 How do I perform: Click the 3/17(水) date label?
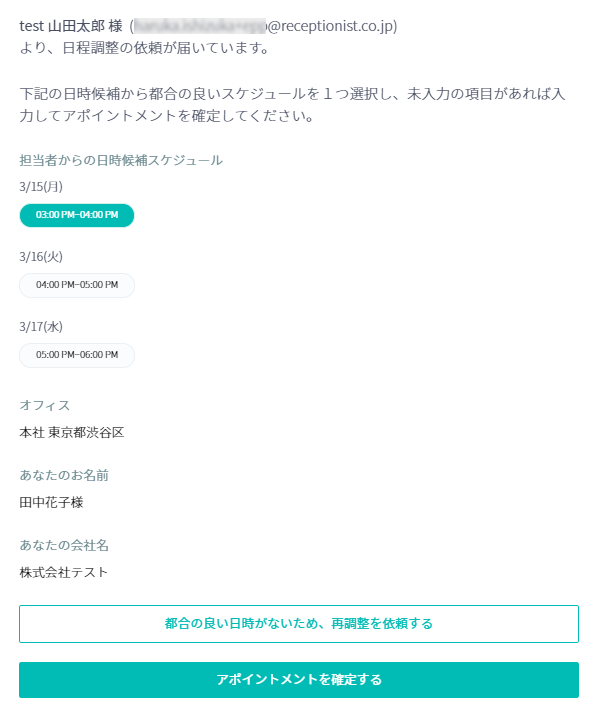[41, 327]
